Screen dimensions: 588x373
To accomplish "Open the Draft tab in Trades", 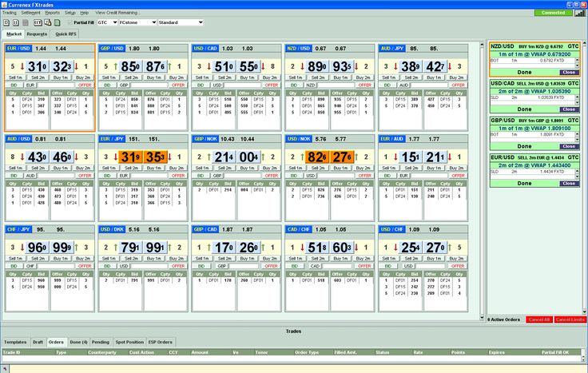I will [38, 343].
